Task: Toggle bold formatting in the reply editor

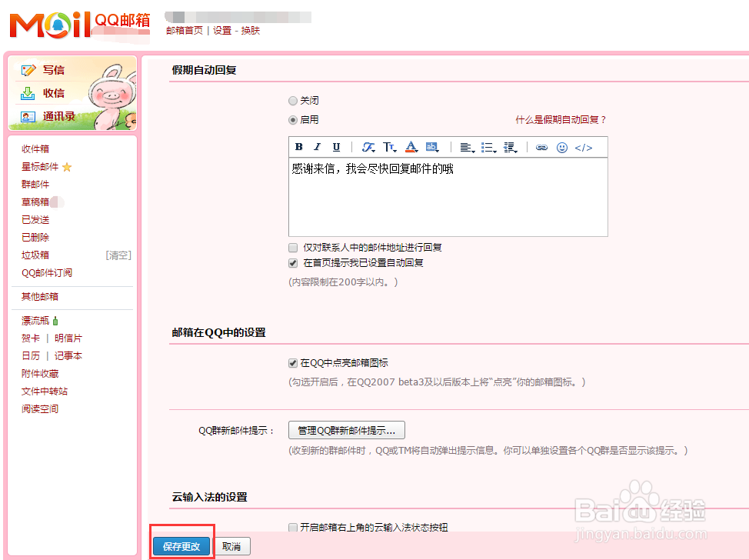Action: (x=298, y=147)
